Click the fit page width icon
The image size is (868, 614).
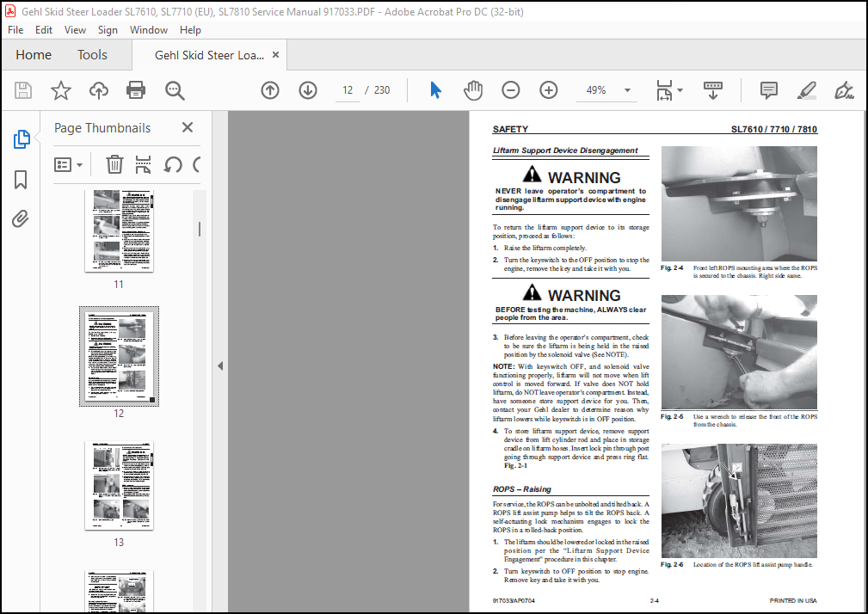(664, 90)
